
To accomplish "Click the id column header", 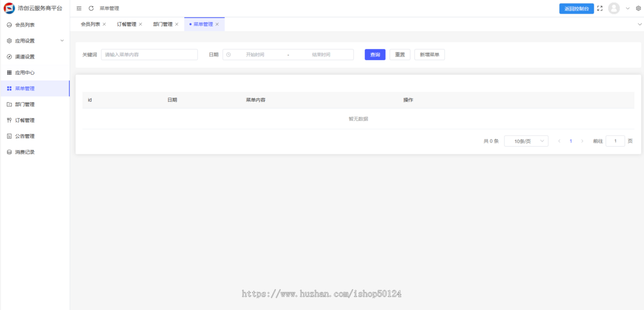I will click(90, 100).
